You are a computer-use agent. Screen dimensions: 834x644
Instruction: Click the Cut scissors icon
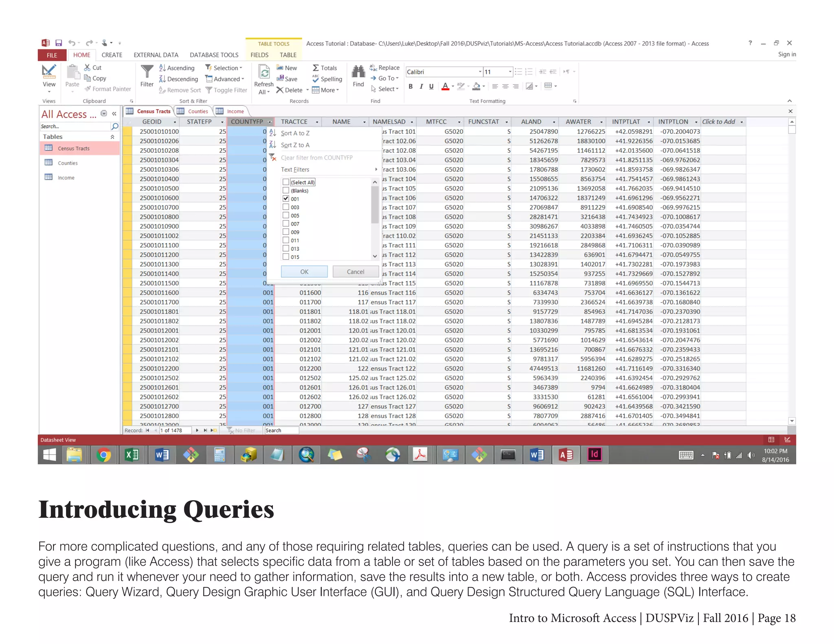pos(87,68)
